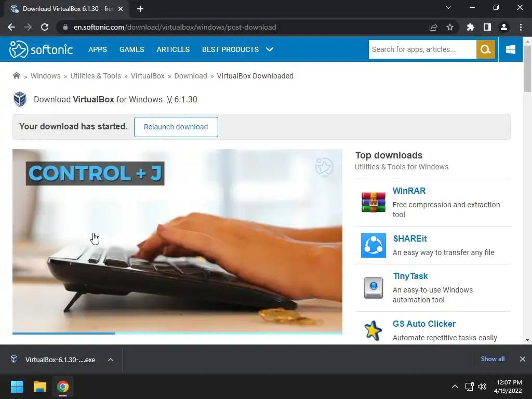
Task: Click the Control + J video thumbnail
Action: coord(177,241)
